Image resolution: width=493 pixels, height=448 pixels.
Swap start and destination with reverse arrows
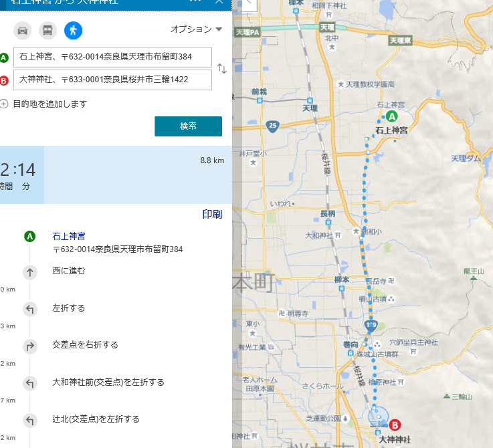222,69
